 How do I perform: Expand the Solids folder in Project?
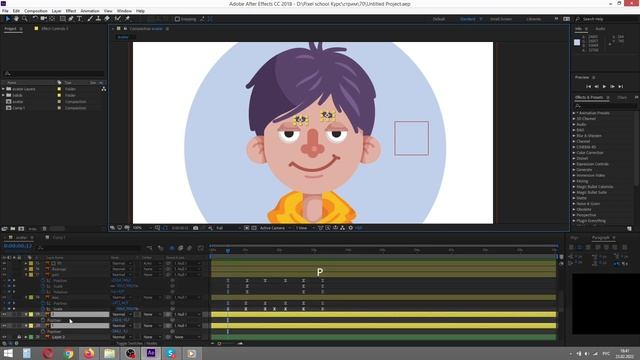click(3, 95)
